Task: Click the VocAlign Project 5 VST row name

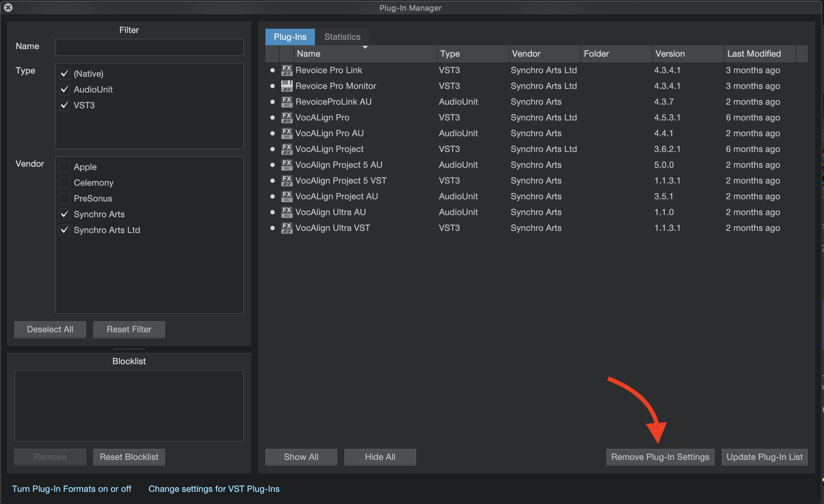Action: 341,181
